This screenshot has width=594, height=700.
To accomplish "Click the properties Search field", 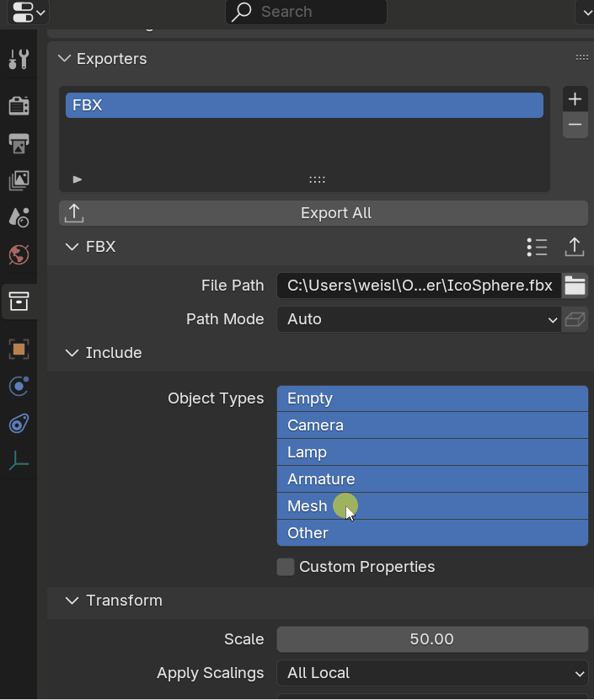I will pos(306,12).
